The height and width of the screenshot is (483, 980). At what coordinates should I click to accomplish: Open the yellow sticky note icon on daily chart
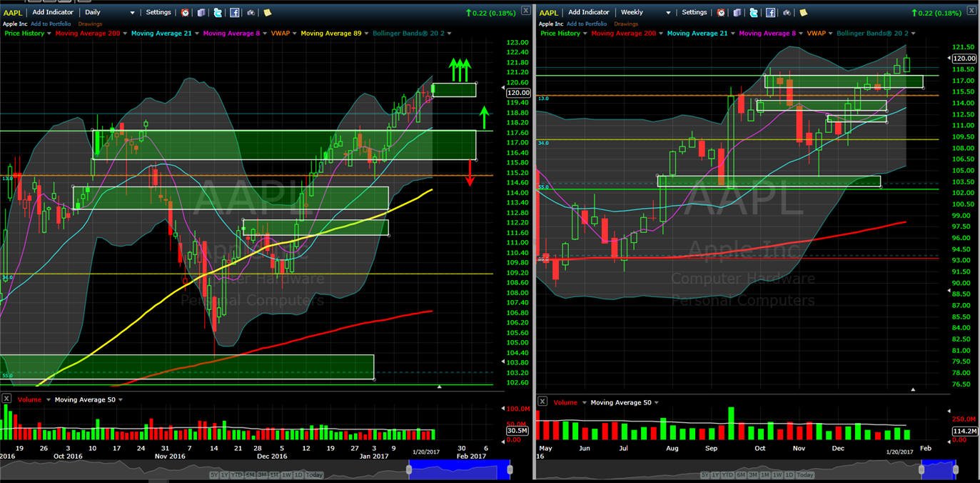[x=268, y=12]
